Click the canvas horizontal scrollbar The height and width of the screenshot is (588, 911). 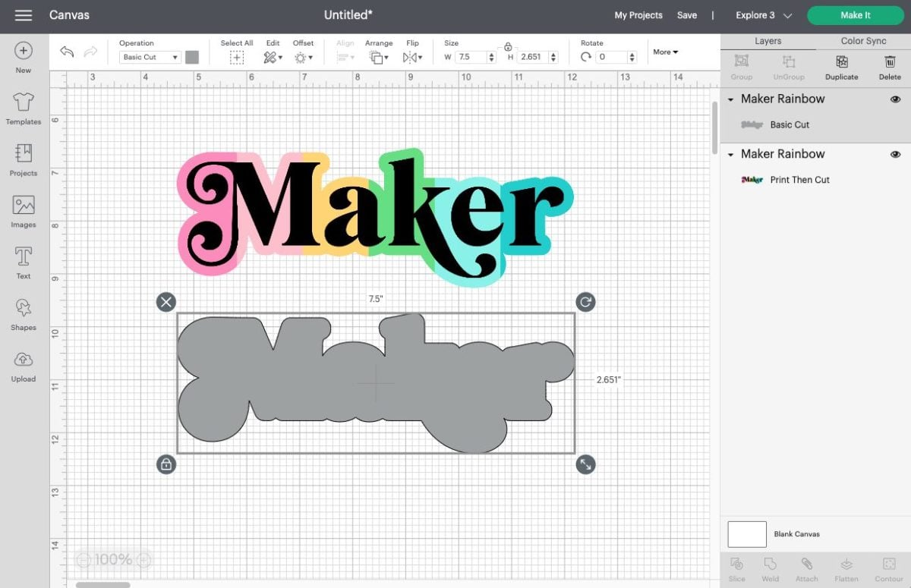click(103, 585)
